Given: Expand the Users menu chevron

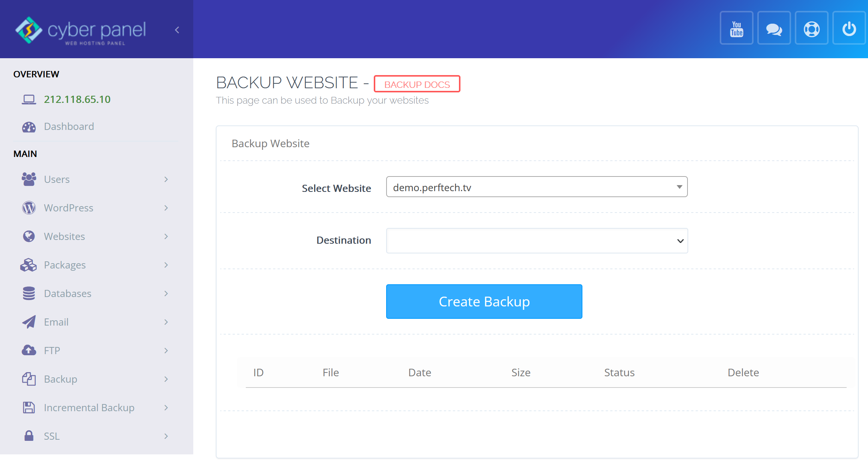Looking at the screenshot, I should pos(166,179).
